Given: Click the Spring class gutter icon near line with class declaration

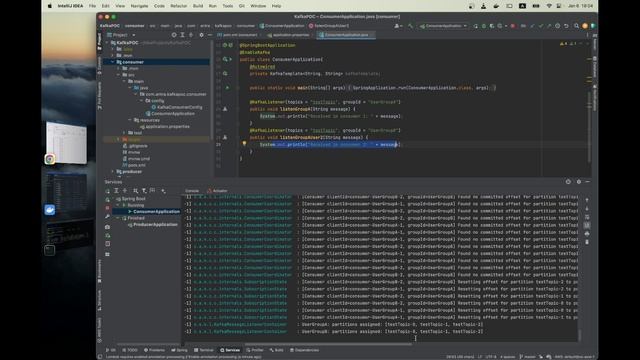Looking at the screenshot, I should click(225, 59).
